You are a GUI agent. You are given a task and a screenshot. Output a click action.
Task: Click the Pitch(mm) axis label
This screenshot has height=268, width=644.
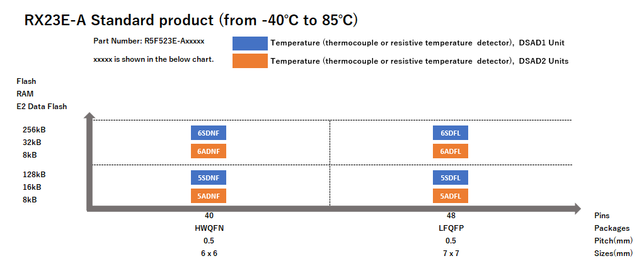613,241
